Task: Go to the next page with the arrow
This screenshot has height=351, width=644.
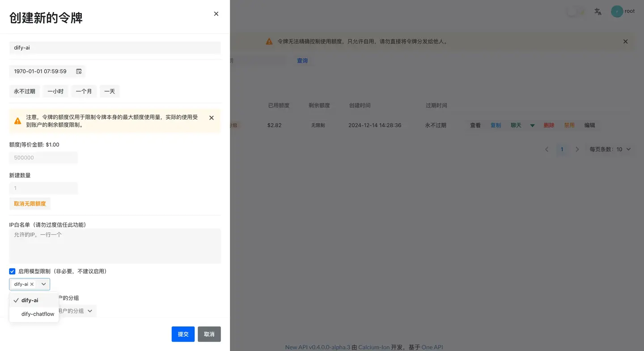Action: (577, 150)
